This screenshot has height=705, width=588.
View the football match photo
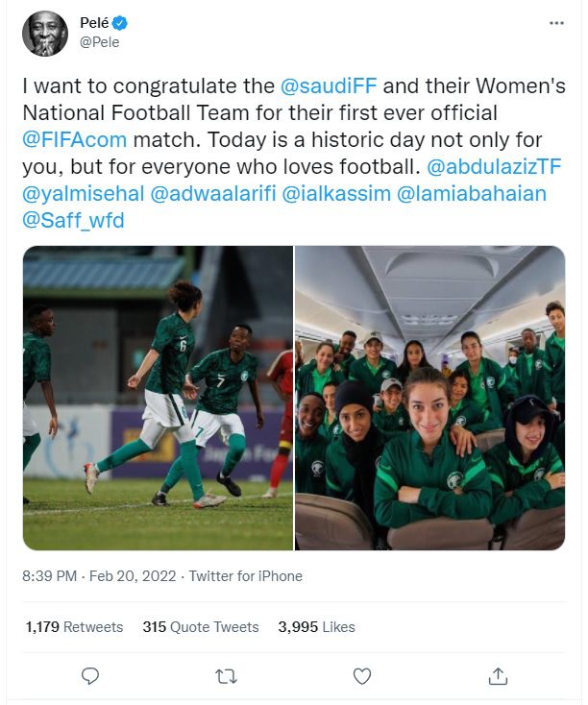click(158, 398)
